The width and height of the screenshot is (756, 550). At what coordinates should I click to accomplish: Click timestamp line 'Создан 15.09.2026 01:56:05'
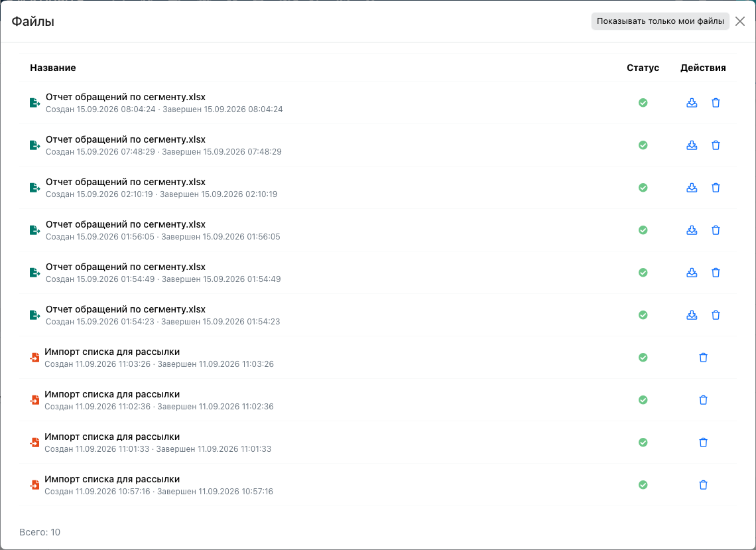click(x=100, y=237)
